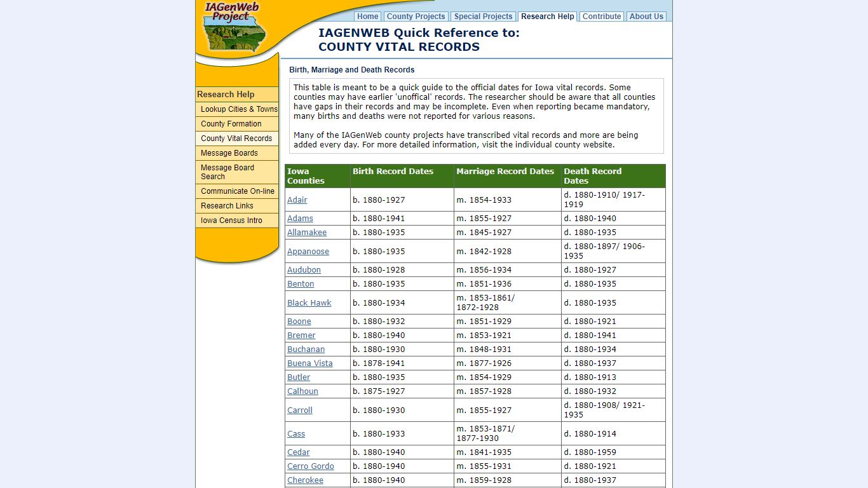868x488 pixels.
Task: Open the Adair county link
Action: pos(297,200)
